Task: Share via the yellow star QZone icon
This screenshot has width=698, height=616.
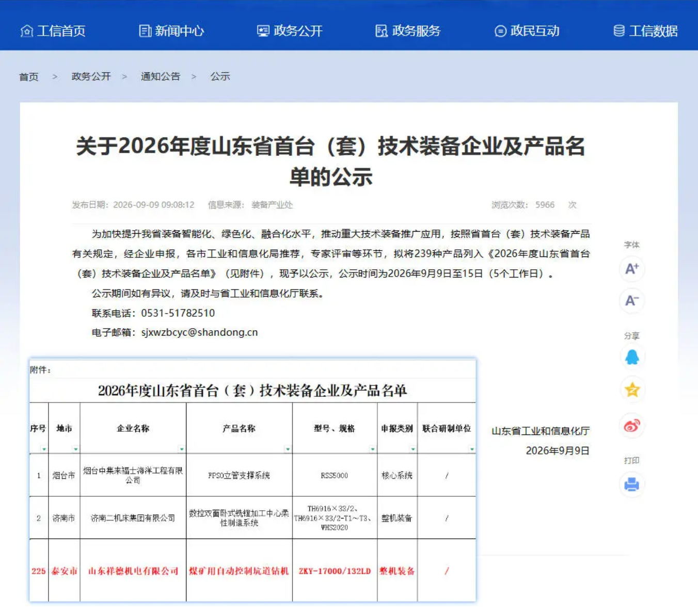Action: click(632, 390)
